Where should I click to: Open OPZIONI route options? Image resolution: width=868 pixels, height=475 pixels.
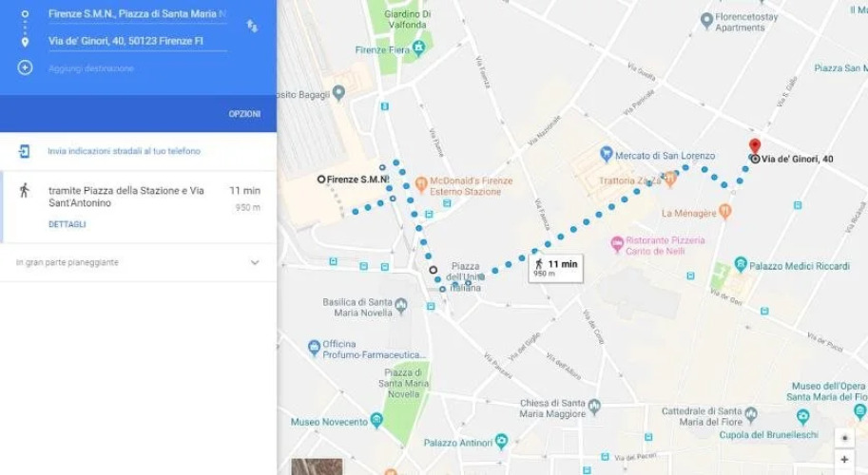click(244, 114)
